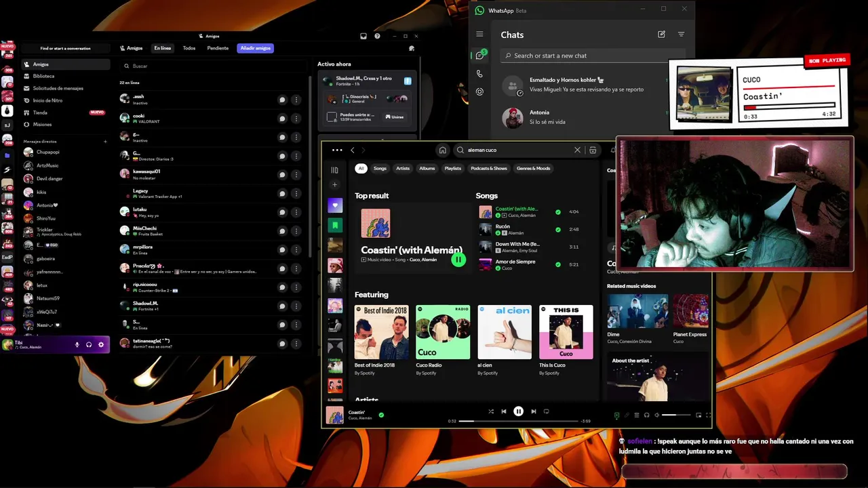868x488 pixels.
Task: Select Songs filter in Spotify search
Action: coord(380,168)
